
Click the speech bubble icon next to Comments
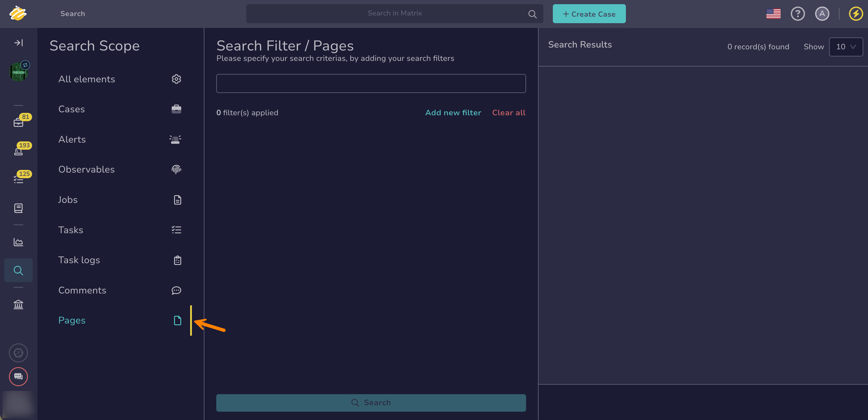pyautogui.click(x=176, y=290)
